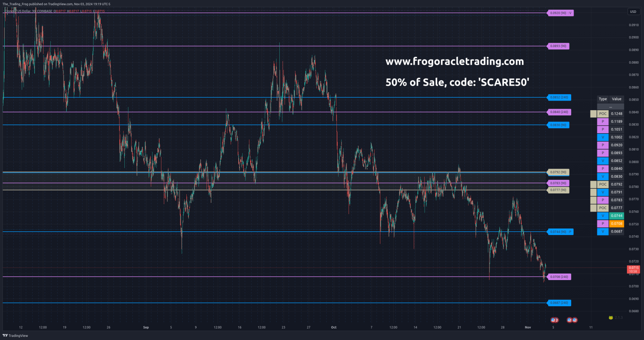Select the blue 0.0687 (240) level label
644x340 pixels.
[x=559, y=303]
